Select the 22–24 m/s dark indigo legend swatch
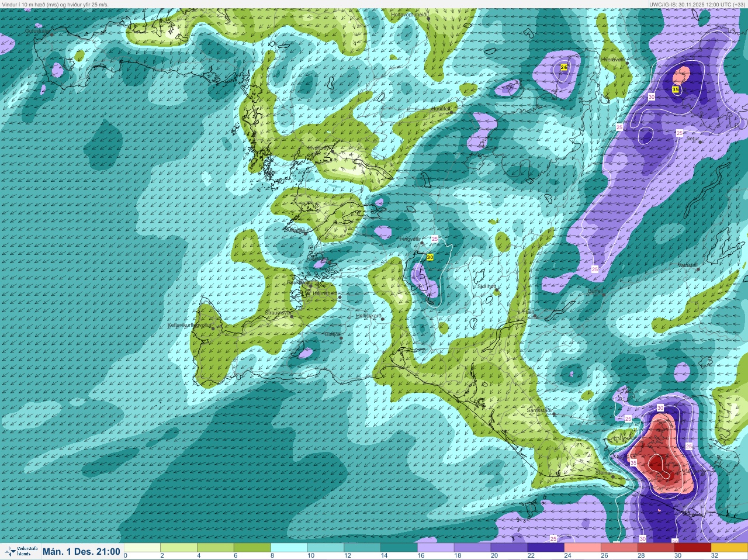Viewport: 748px width, 560px height. pyautogui.click(x=546, y=548)
